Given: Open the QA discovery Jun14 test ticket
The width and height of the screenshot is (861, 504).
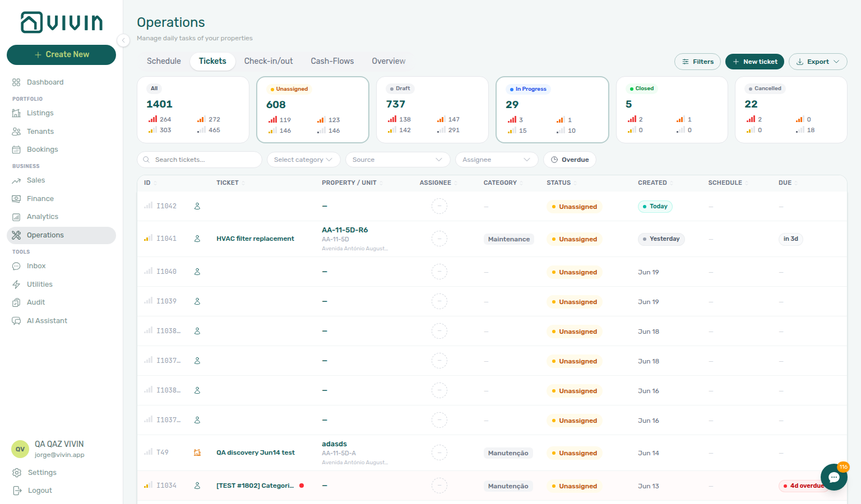Looking at the screenshot, I should 256,452.
